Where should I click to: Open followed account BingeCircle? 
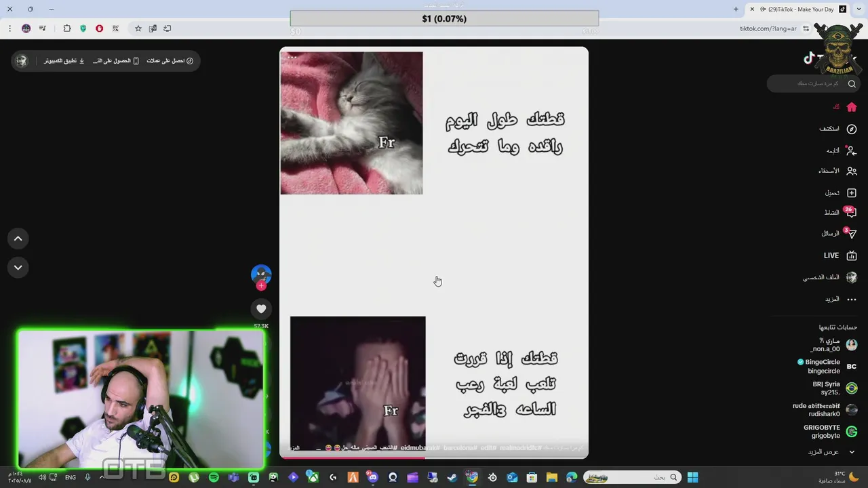click(x=827, y=367)
